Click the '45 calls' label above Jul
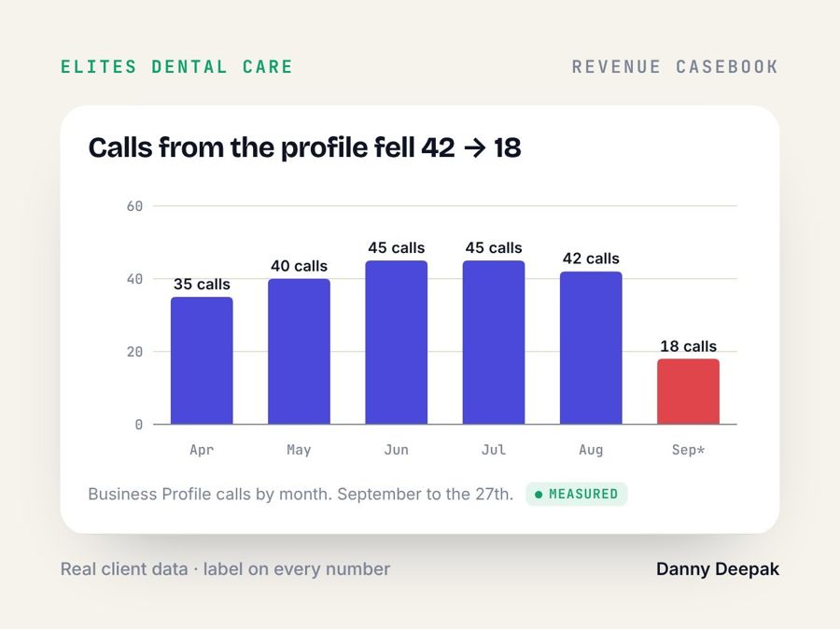Screen dimensions: 840x629 coord(494,247)
